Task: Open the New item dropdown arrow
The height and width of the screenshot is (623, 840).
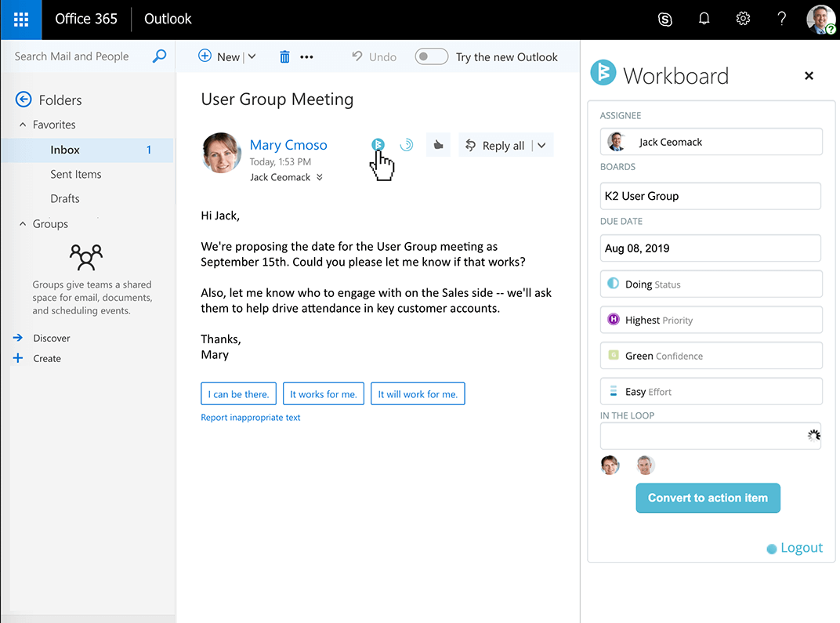Action: pos(252,56)
